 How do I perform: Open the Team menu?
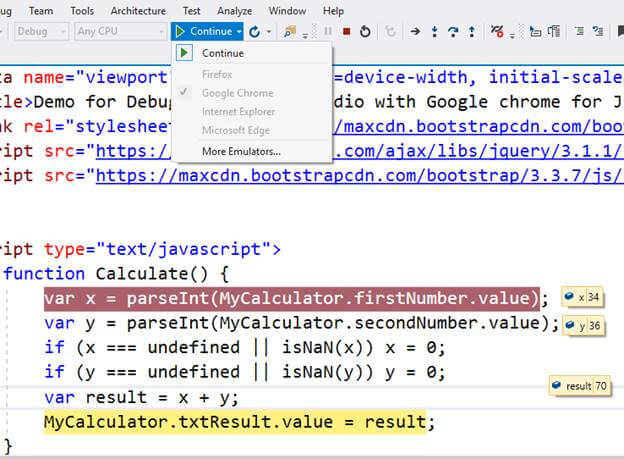[x=41, y=11]
